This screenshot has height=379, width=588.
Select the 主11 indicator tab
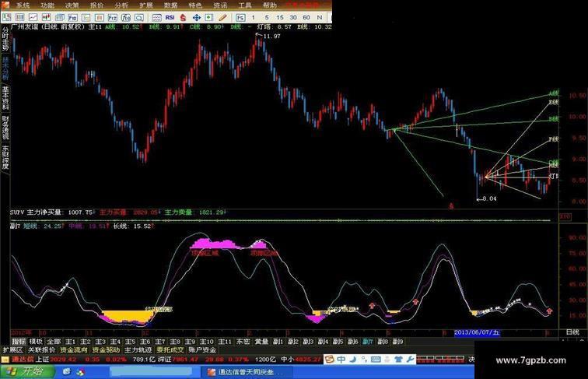tap(225, 342)
